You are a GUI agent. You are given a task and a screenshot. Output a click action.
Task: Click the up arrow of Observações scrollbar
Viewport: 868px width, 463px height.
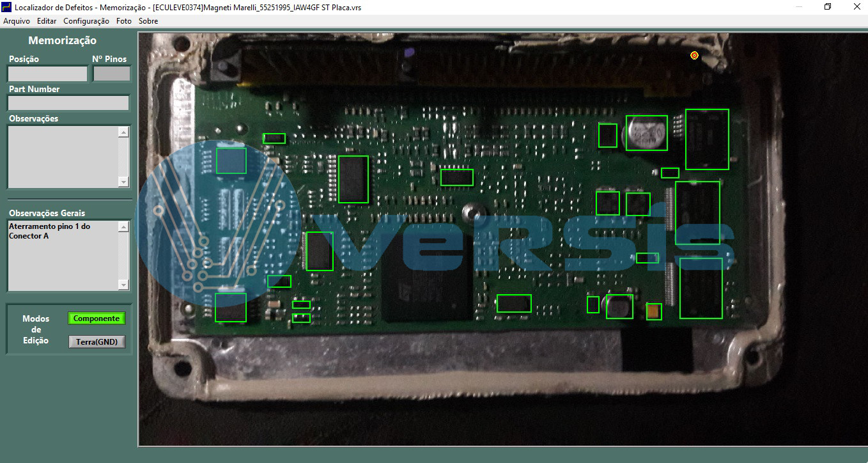tap(123, 132)
